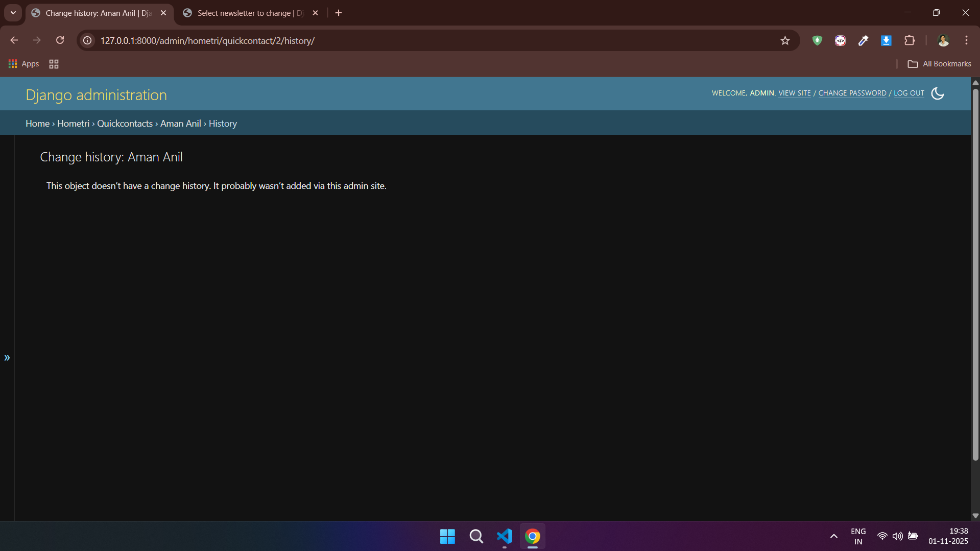The width and height of the screenshot is (980, 551).
Task: Bookmark this page with the star icon
Action: click(x=785, y=40)
